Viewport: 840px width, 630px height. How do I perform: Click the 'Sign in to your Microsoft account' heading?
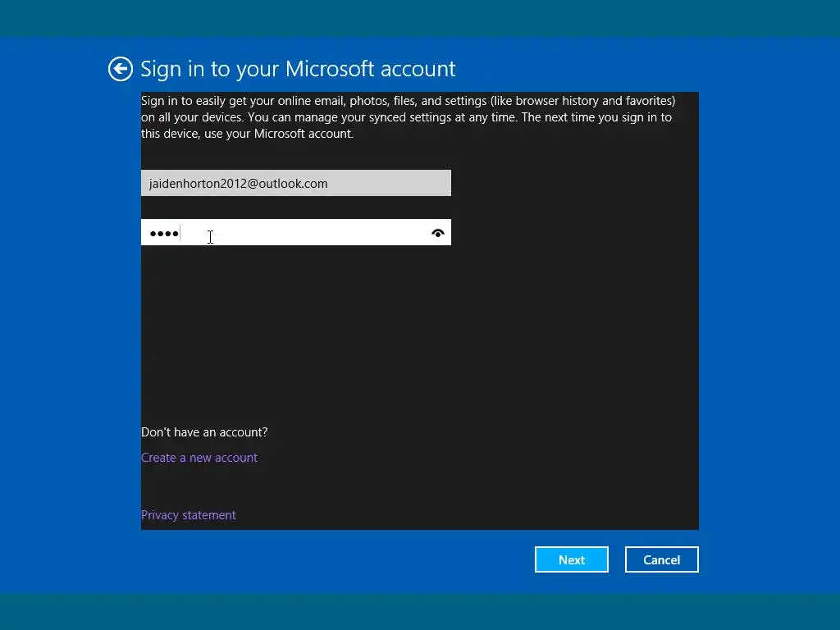298,69
